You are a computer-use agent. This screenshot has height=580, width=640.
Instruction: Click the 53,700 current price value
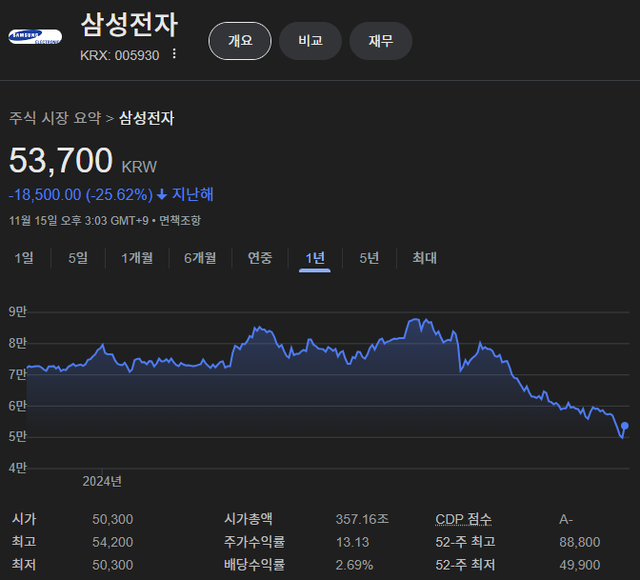coord(61,161)
